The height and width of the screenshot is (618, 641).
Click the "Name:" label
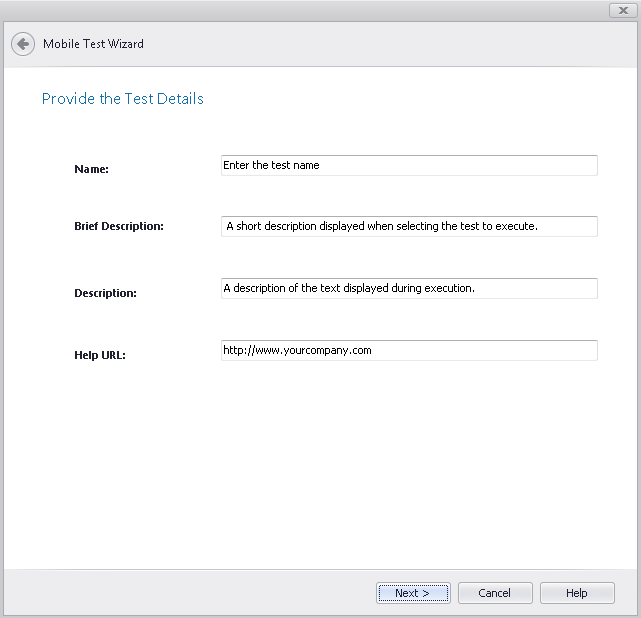coord(91,169)
